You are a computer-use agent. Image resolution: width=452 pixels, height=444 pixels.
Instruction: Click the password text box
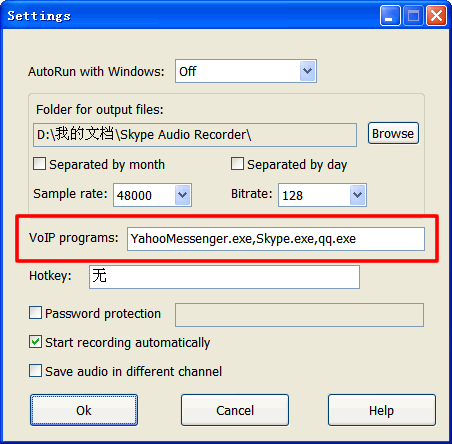(299, 315)
